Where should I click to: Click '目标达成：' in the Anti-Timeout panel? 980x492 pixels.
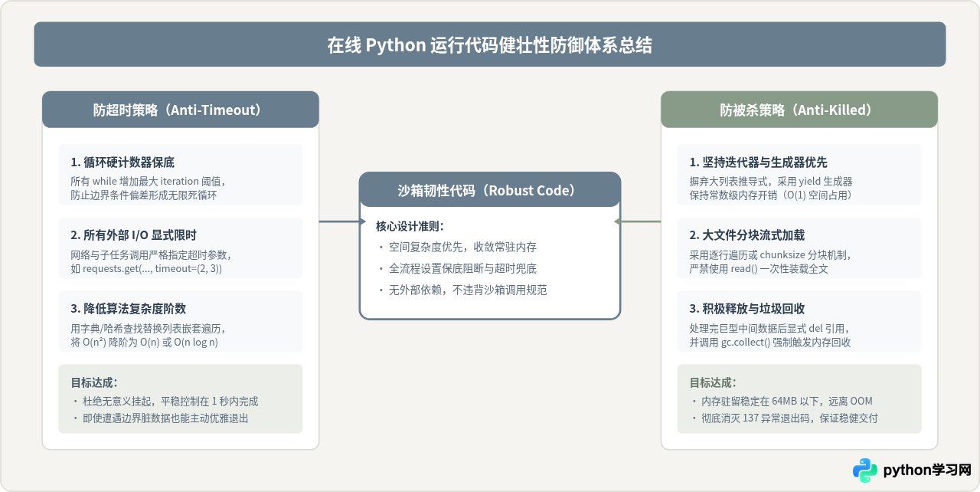click(x=94, y=382)
